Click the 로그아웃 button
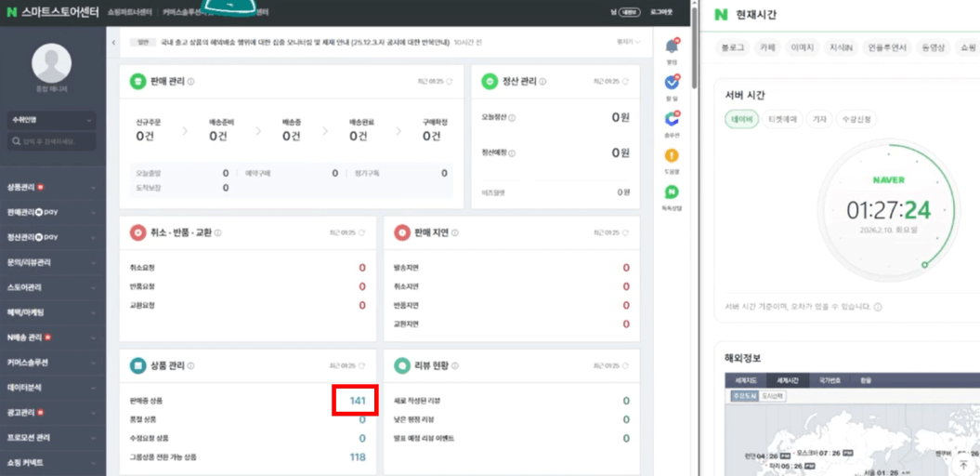This screenshot has height=476, width=980. [x=660, y=12]
